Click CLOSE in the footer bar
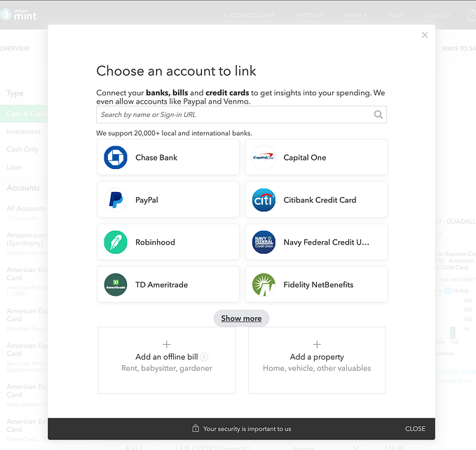This screenshot has height=450, width=476. 415,429
